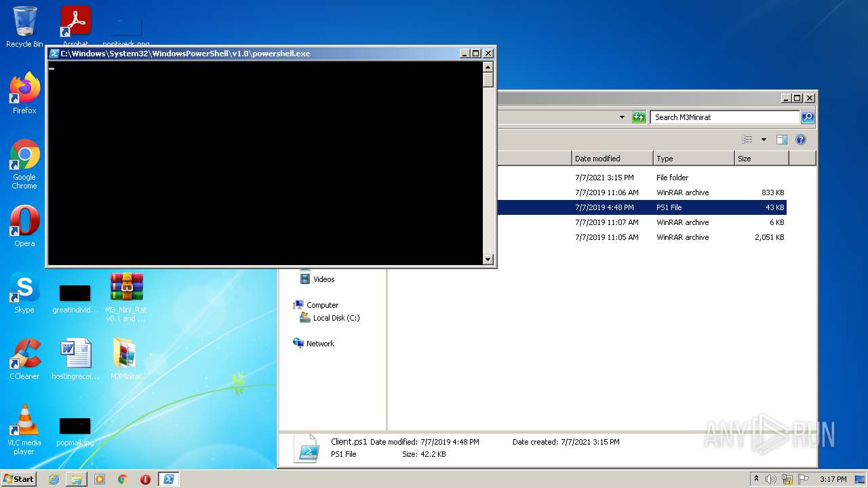Select Network in the navigation pane
868x488 pixels.
(314, 344)
